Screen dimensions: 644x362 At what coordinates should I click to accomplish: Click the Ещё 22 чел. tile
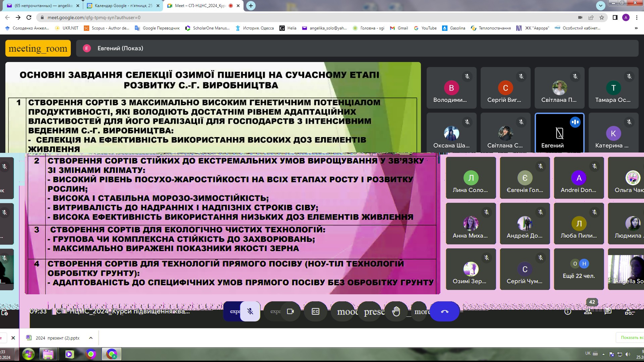coord(579,269)
